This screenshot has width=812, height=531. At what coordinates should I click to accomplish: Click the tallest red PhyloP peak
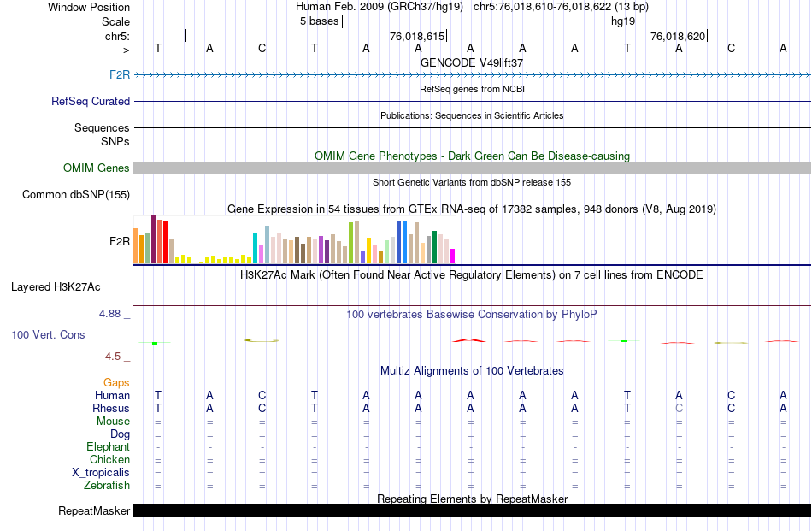tap(469, 340)
